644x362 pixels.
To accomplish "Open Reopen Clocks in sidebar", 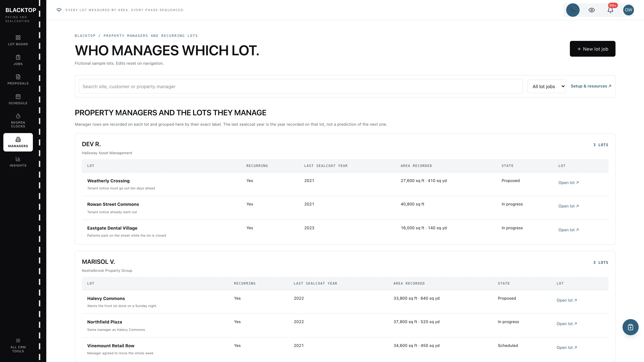I will 18,121.
